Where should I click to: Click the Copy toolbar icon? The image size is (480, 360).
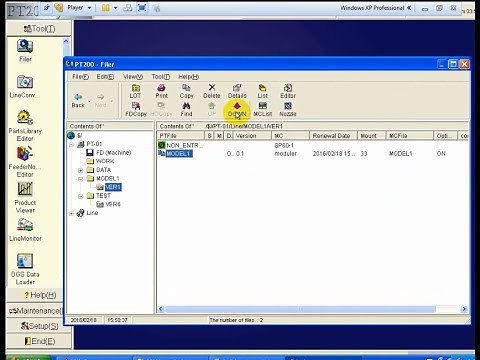click(x=186, y=91)
